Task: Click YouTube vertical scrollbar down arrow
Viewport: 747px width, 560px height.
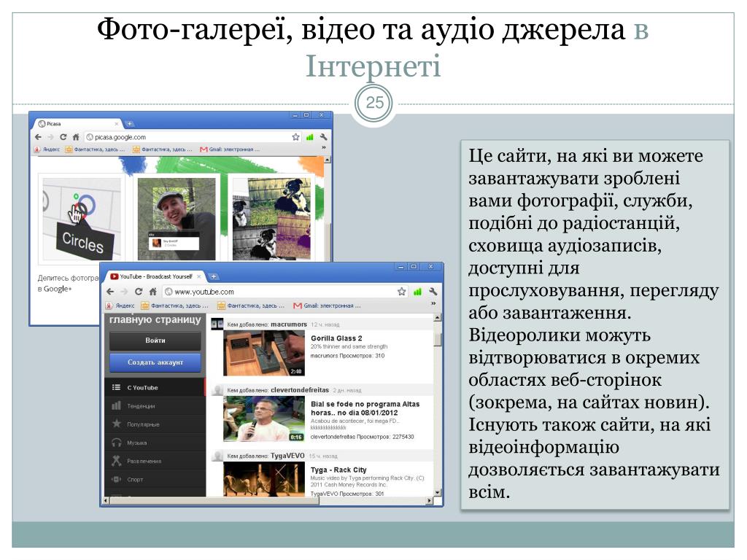Action: (x=438, y=492)
